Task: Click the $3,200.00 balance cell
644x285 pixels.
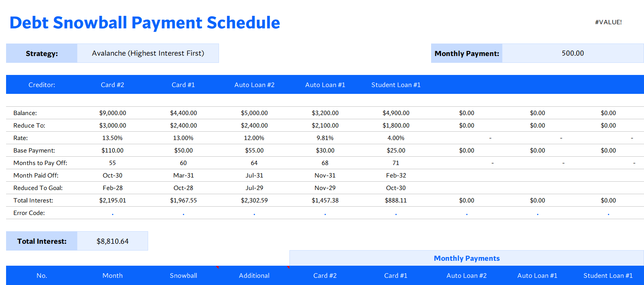Action: coord(325,113)
